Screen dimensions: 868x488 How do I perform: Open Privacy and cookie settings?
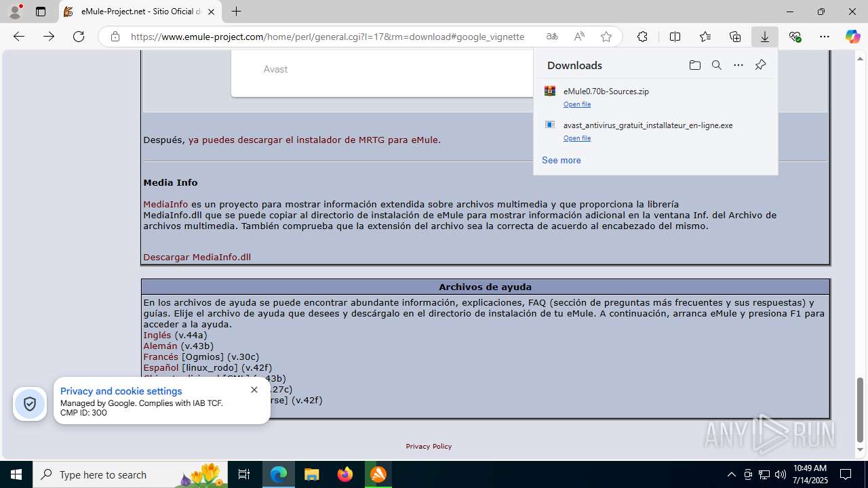[x=121, y=391]
